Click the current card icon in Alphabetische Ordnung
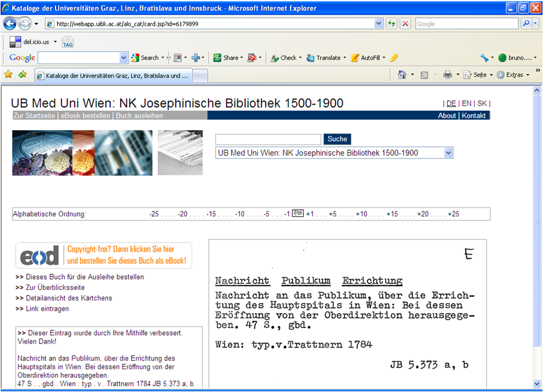Viewport: 543px width, 392px height. pos(298,214)
